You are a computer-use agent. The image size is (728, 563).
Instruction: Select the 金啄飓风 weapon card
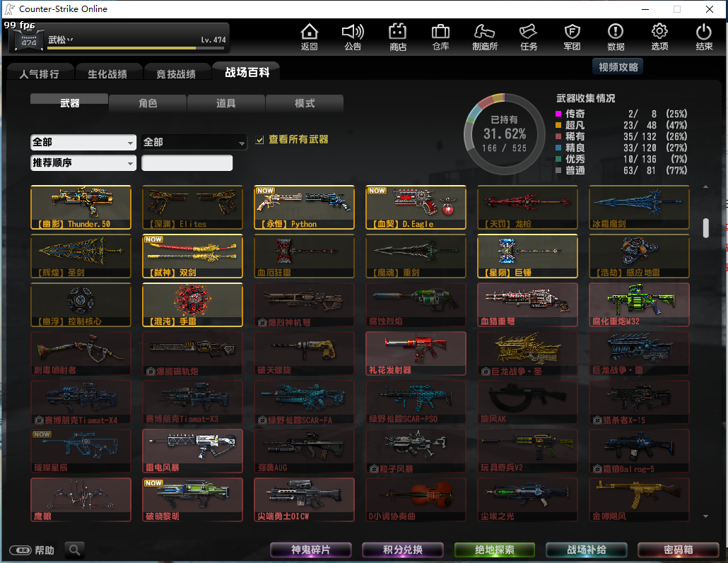tap(640, 500)
